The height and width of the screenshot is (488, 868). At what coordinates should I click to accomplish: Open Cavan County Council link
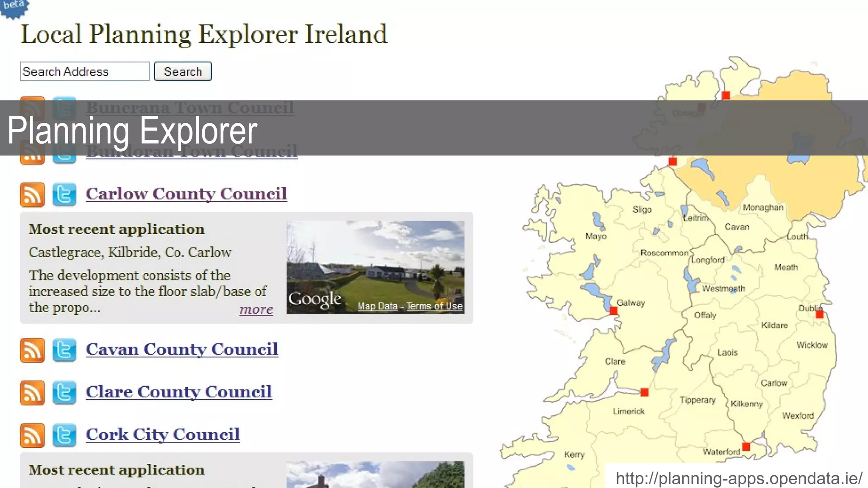click(182, 349)
